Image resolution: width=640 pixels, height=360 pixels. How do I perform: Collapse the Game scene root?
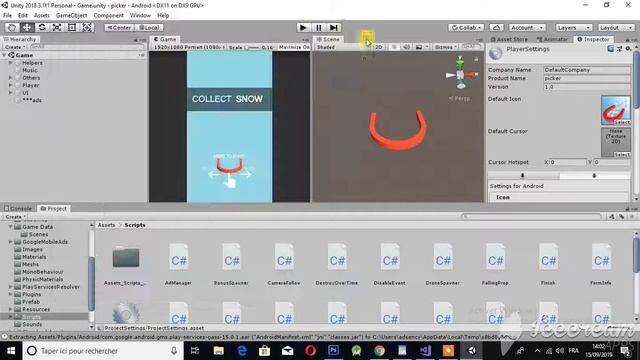click(4, 55)
